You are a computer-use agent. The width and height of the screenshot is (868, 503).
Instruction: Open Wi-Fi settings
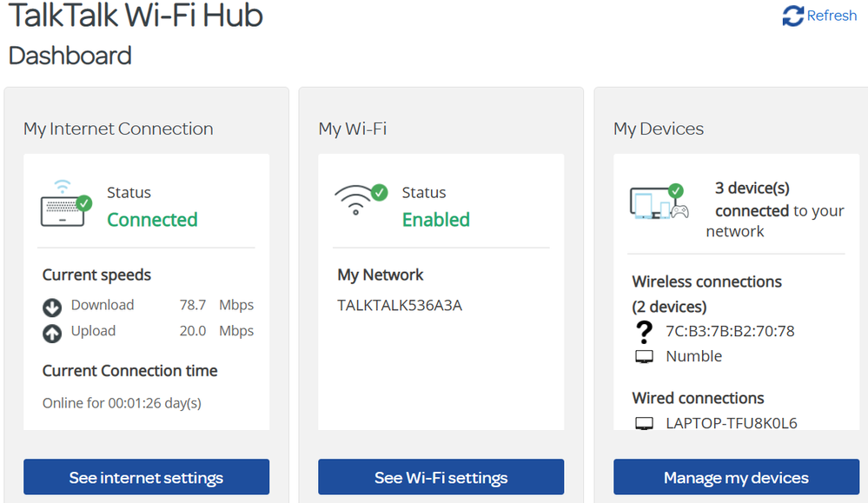pyautogui.click(x=441, y=477)
